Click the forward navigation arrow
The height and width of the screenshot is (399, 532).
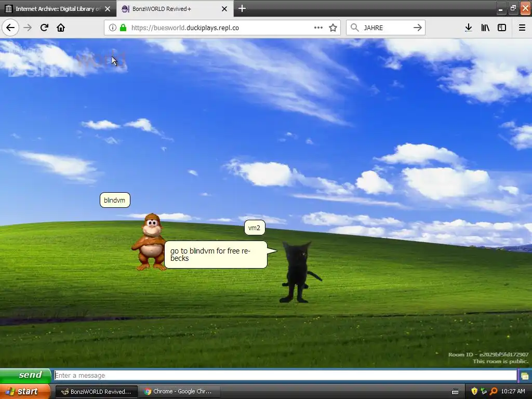tap(28, 28)
